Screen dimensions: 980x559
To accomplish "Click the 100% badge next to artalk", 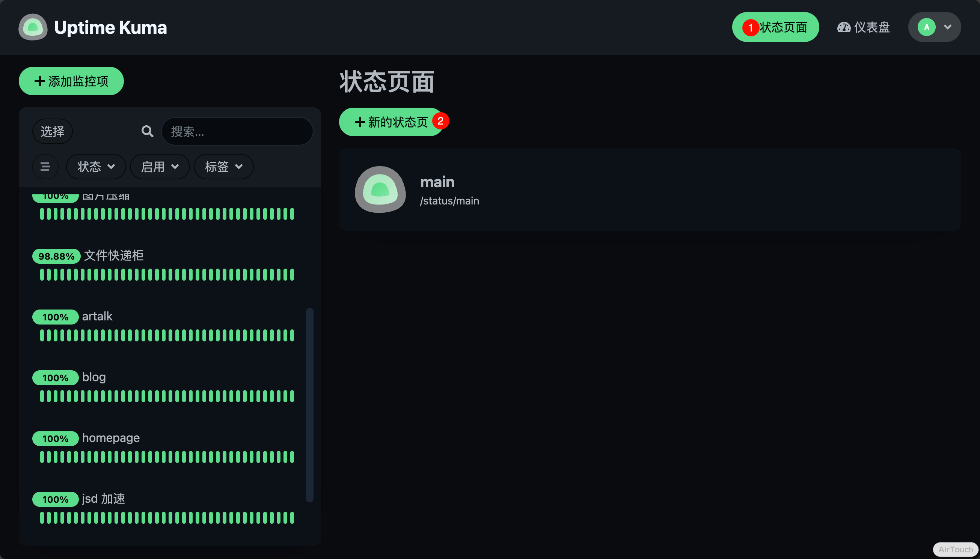I will [x=55, y=317].
